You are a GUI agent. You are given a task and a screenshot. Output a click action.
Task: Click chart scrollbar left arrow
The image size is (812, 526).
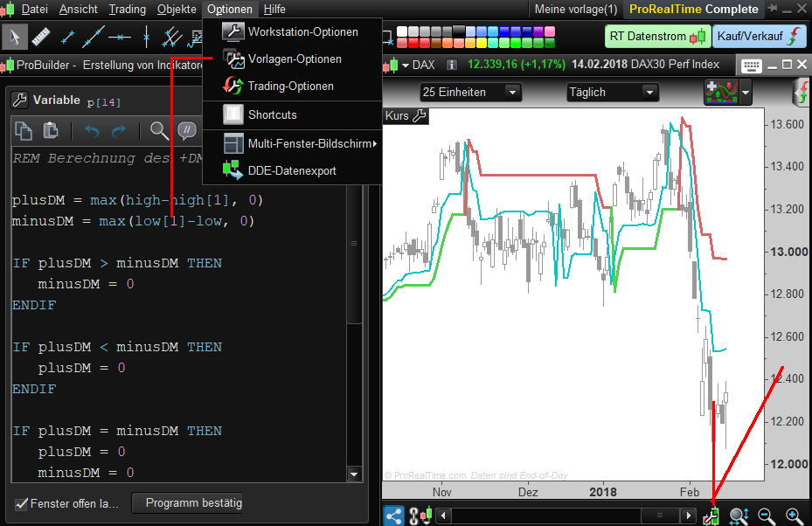click(443, 516)
